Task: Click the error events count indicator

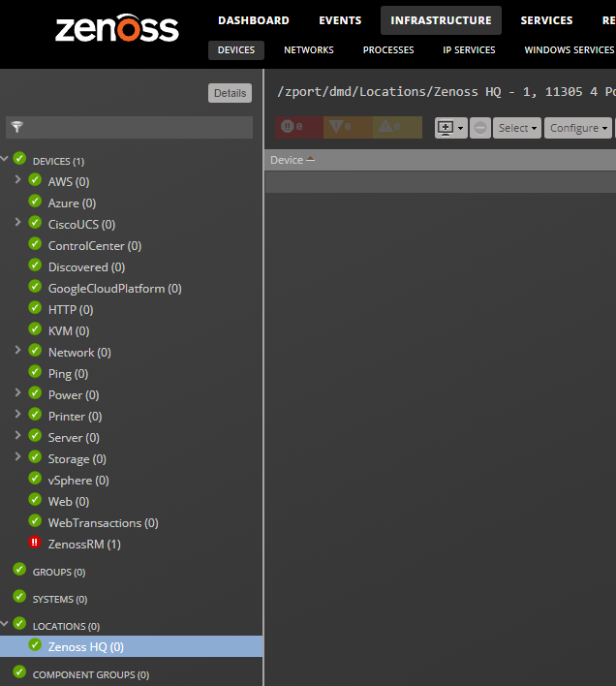Action: (348, 127)
